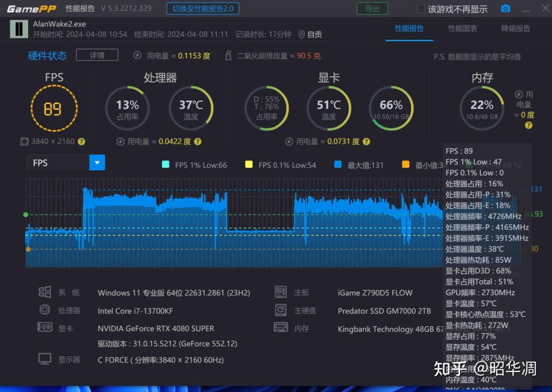552x392 pixels.
Task: Open the help icon next to 3840 x 2160
Action: point(81,141)
